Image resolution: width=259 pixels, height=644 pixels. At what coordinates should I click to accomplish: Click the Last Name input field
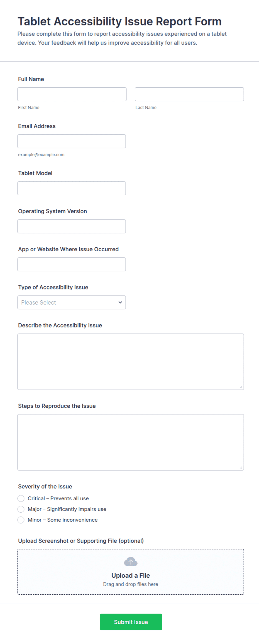point(189,94)
